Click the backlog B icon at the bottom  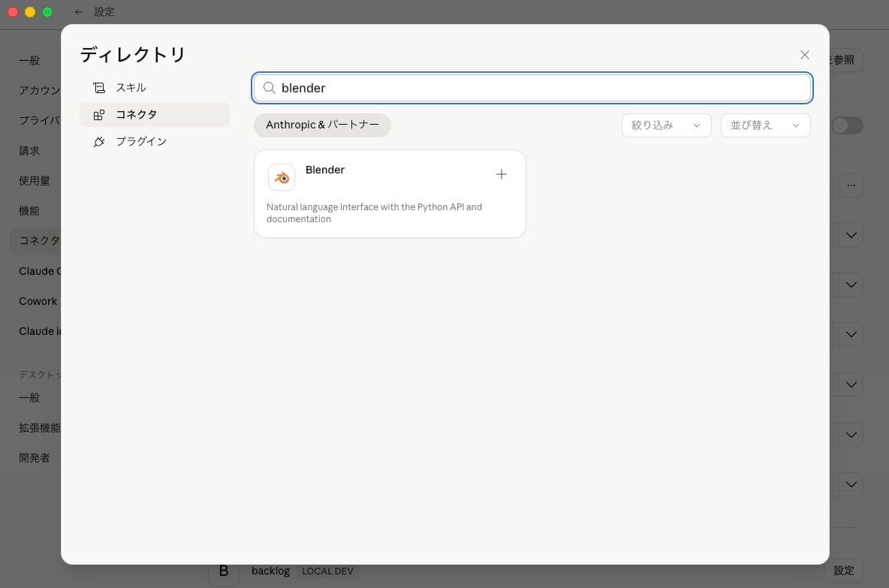[x=223, y=571]
